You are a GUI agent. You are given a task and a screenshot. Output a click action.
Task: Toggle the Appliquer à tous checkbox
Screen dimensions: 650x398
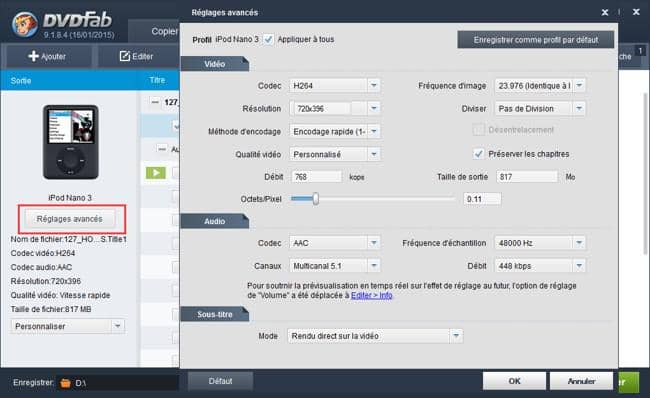point(269,39)
